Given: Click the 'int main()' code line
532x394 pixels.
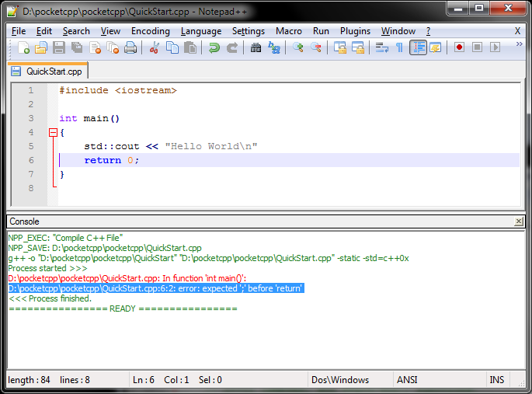Looking at the screenshot, I should click(89, 118).
